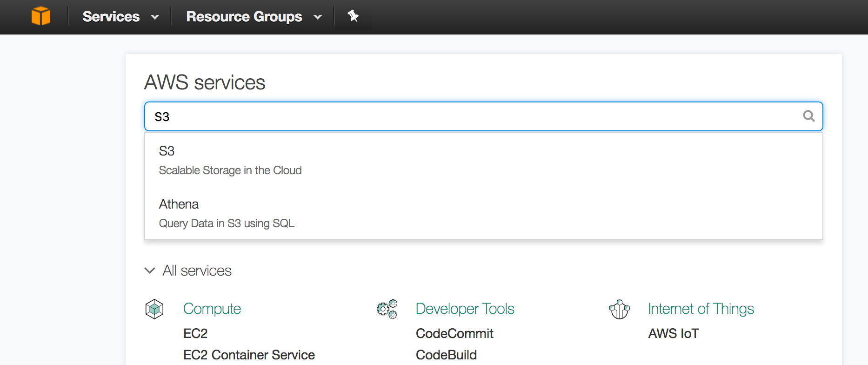Screen dimensions: 868x365
Task: Select the S3 search result
Action: point(484,160)
